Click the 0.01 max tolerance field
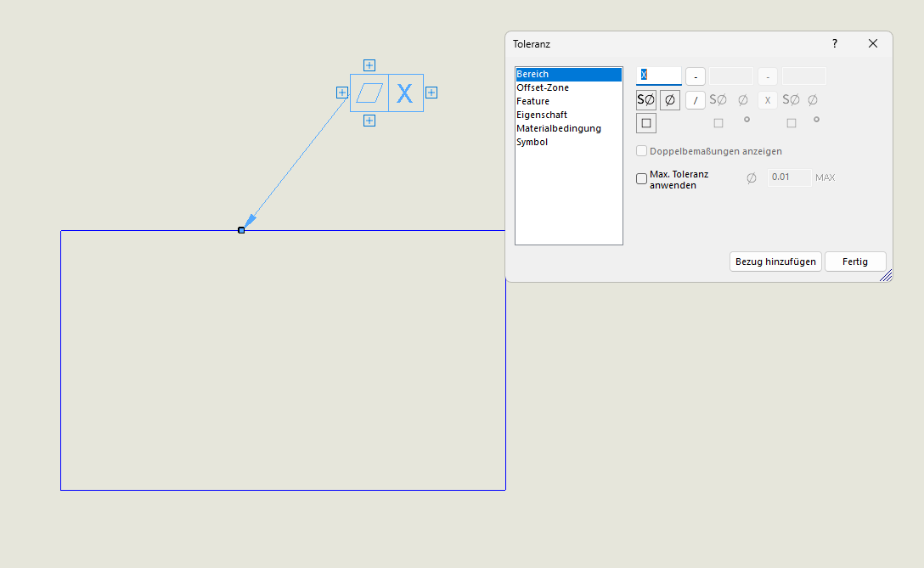This screenshot has height=568, width=924. tap(789, 177)
